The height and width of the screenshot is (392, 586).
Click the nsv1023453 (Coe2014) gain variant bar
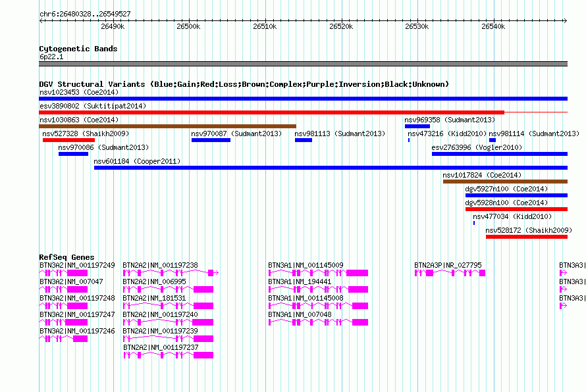303,99
